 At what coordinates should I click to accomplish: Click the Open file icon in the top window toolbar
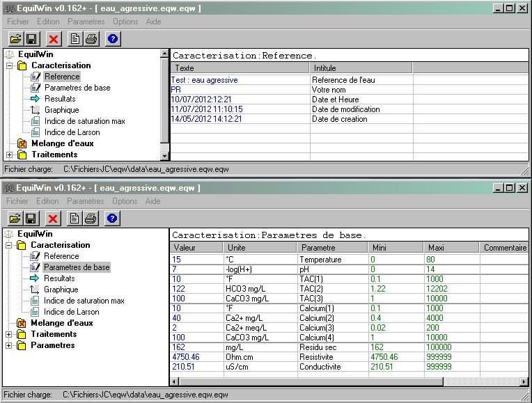[x=15, y=39]
